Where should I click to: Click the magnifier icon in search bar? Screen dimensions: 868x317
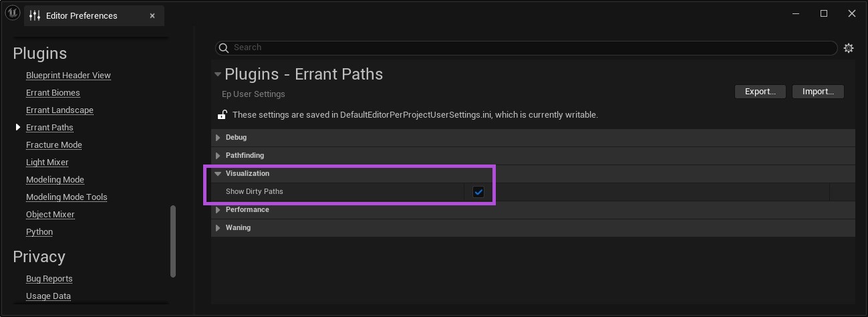(x=224, y=48)
